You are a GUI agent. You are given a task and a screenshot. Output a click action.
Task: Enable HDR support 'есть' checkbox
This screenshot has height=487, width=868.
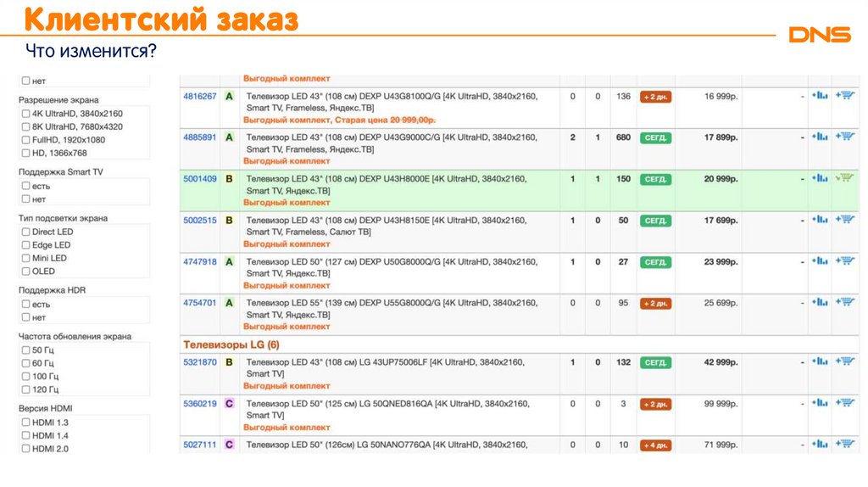(x=25, y=305)
